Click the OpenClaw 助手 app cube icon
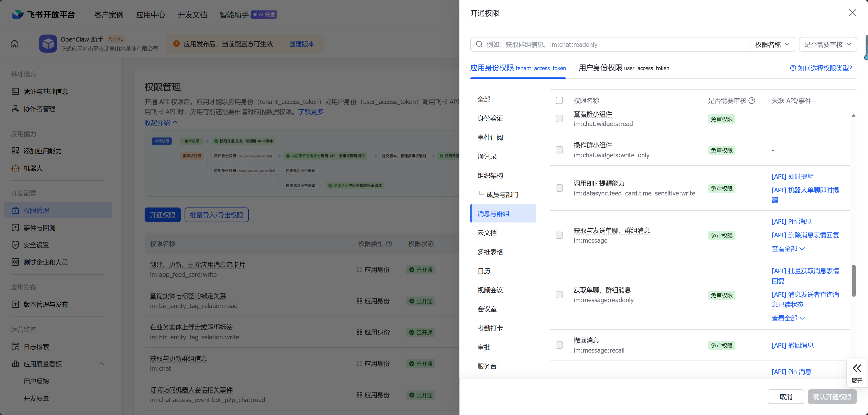Viewport: 868px width, 415px height. pyautogui.click(x=48, y=44)
